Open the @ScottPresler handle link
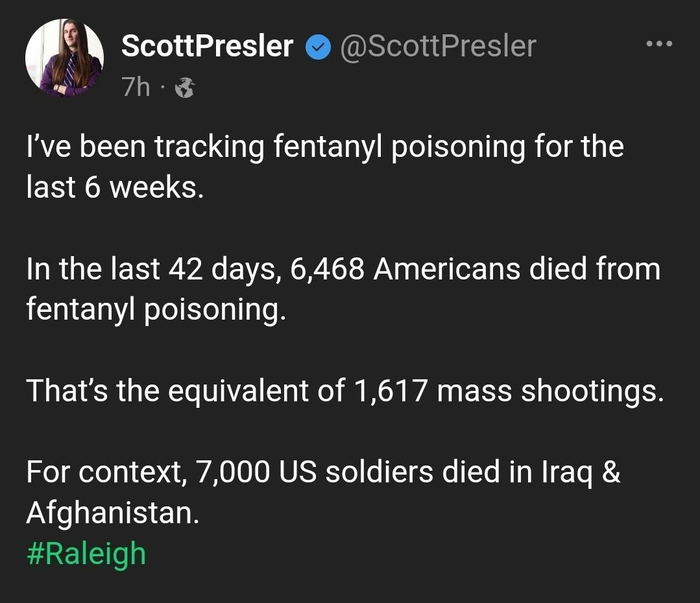The height and width of the screenshot is (603, 700). pyautogui.click(x=439, y=46)
